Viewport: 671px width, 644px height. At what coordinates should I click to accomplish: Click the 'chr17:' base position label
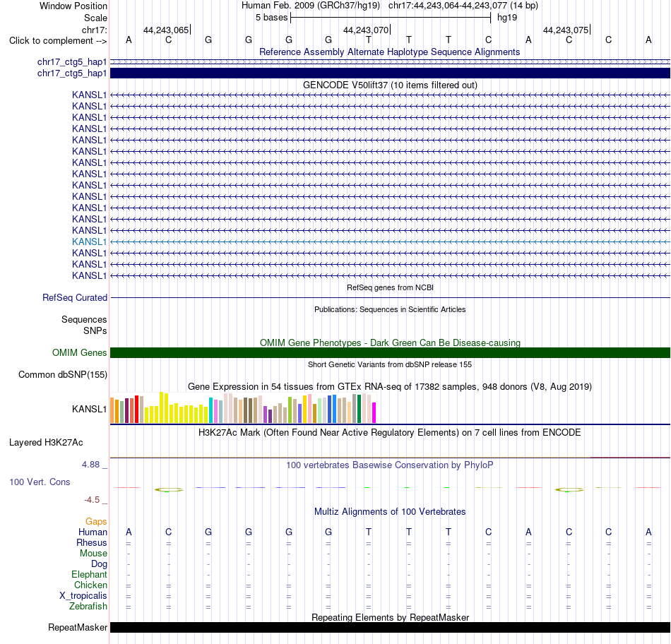tap(94, 30)
